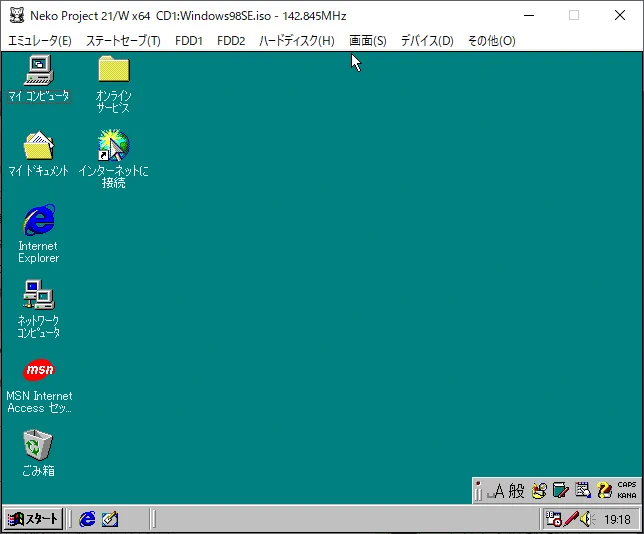
Task: Close the Neko Project 21/W window
Action: [x=620, y=16]
